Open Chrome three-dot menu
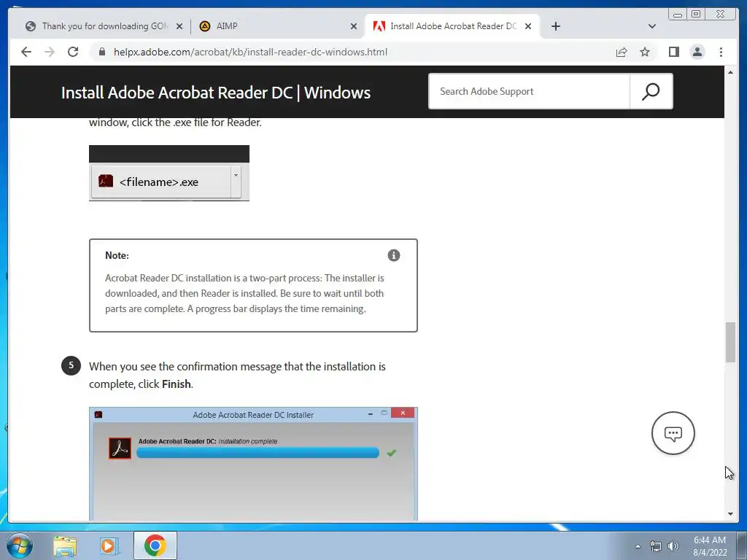The width and height of the screenshot is (747, 560). pyautogui.click(x=721, y=52)
